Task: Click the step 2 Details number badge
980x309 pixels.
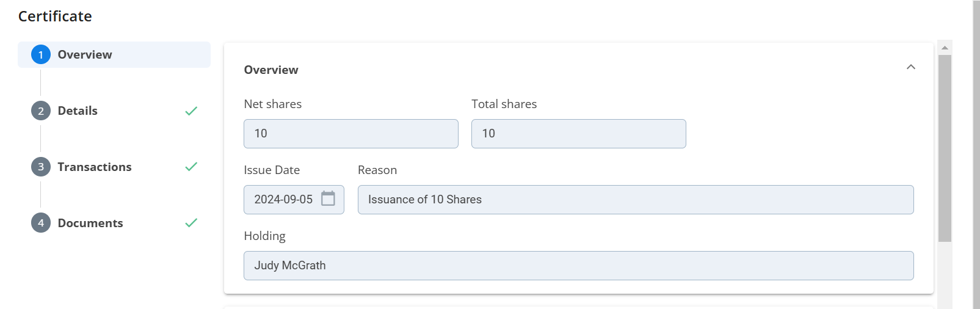Action: [41, 111]
